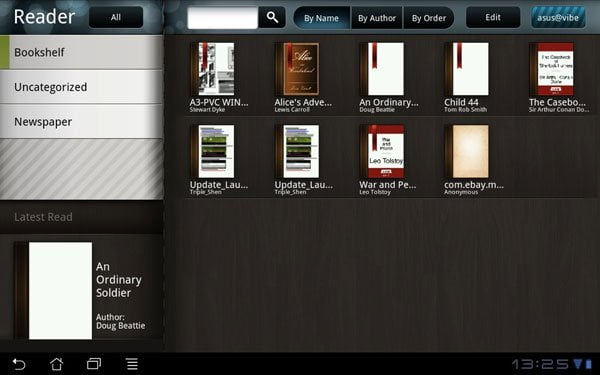Click 'Doug Beattie' under An Ordinary... on shelf
The width and height of the screenshot is (600, 375).
pyautogui.click(x=377, y=110)
